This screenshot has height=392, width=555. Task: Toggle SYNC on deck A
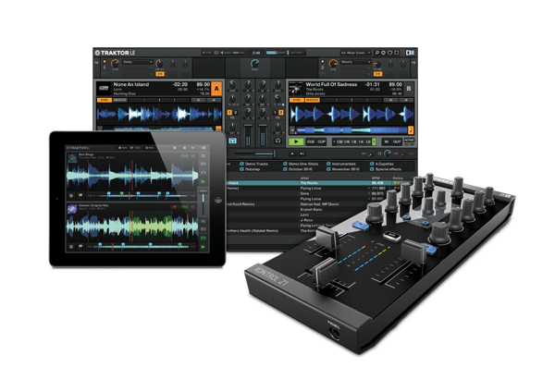[105, 100]
